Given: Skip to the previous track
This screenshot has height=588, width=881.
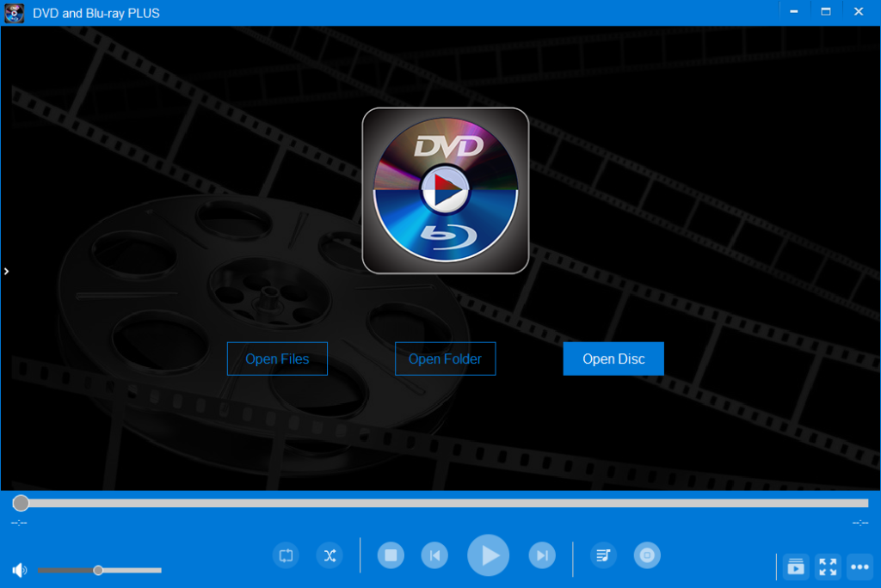Looking at the screenshot, I should (434, 555).
